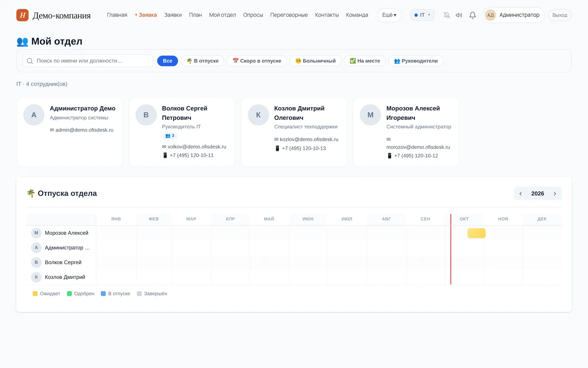Click the Мой отдел people heading icon
Image resolution: width=588 pixels, height=368 pixels.
click(x=22, y=41)
